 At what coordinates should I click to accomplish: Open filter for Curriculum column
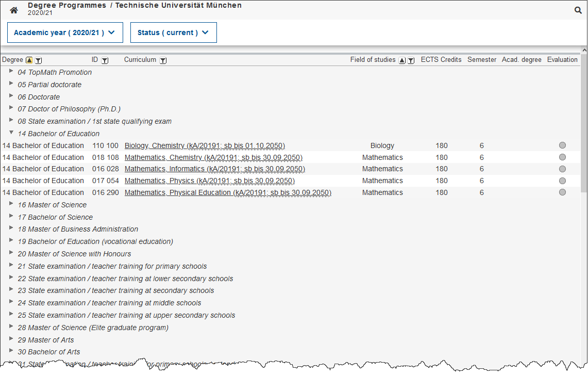pyautogui.click(x=163, y=60)
